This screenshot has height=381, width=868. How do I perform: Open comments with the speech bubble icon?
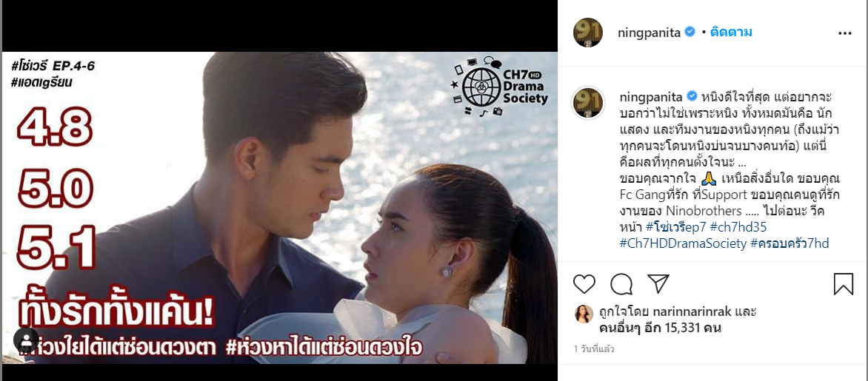tap(621, 283)
